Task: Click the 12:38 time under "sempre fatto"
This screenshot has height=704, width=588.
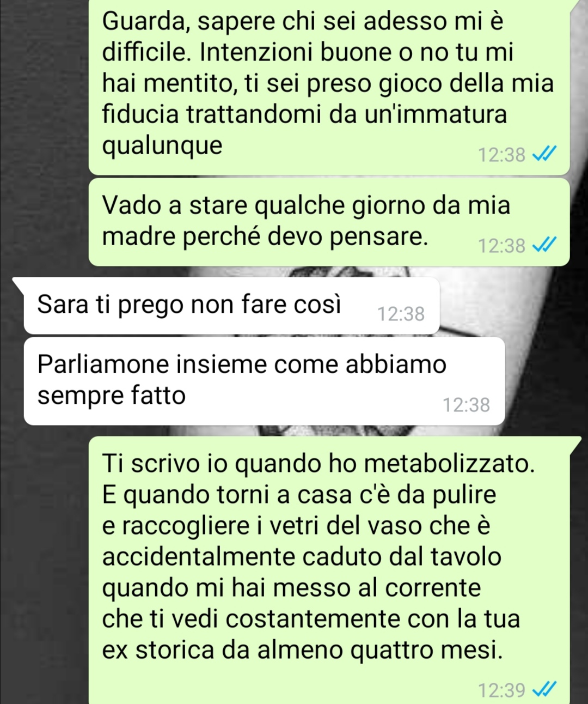Action: coord(466,405)
